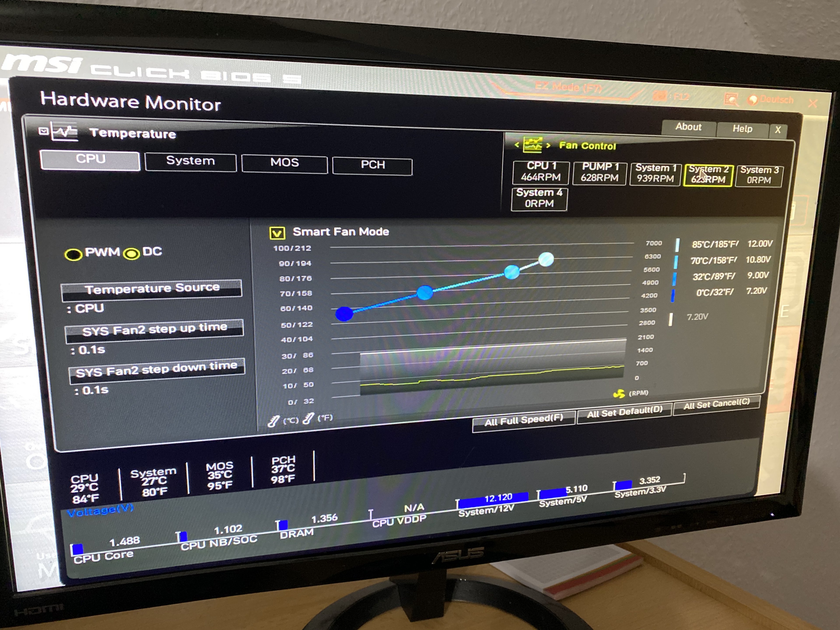Viewport: 840px width, 630px height.
Task: Click the yellow fan RPM icon
Action: click(619, 394)
